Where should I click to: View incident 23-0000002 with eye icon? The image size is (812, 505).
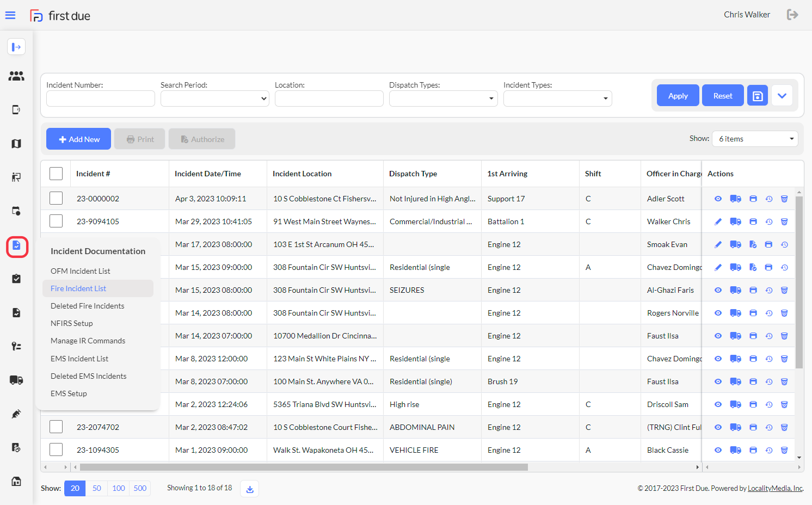(718, 199)
